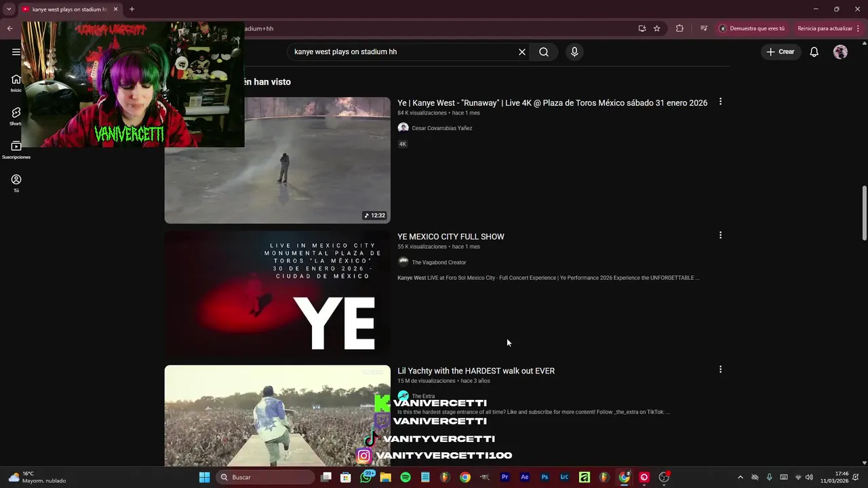Click Demuestra que eres tú profile chip

click(x=751, y=28)
